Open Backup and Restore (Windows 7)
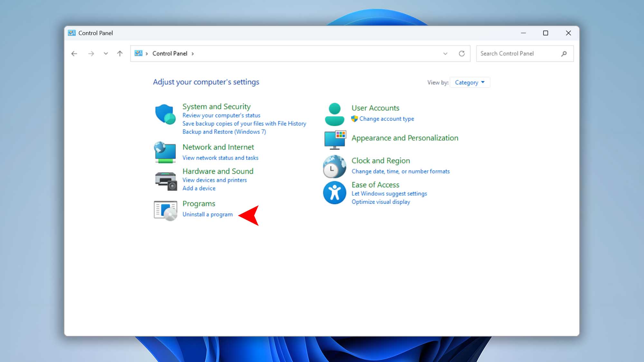 point(224,132)
